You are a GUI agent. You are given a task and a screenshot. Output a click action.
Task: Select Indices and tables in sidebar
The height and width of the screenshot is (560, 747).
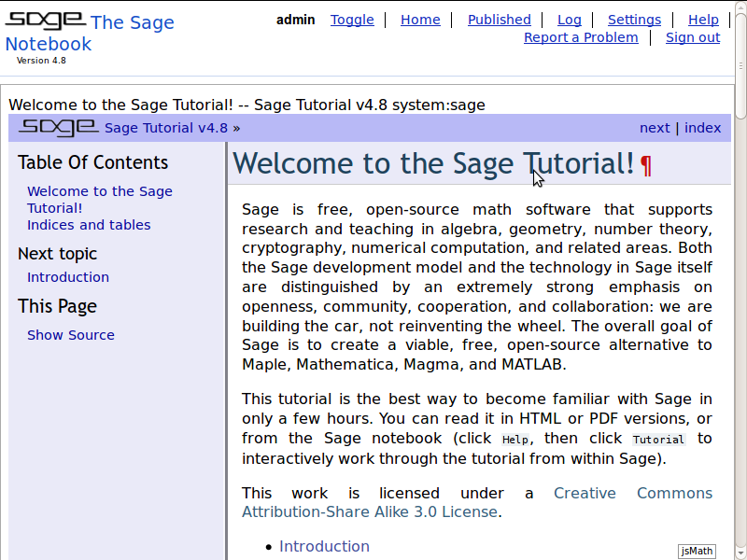click(89, 225)
